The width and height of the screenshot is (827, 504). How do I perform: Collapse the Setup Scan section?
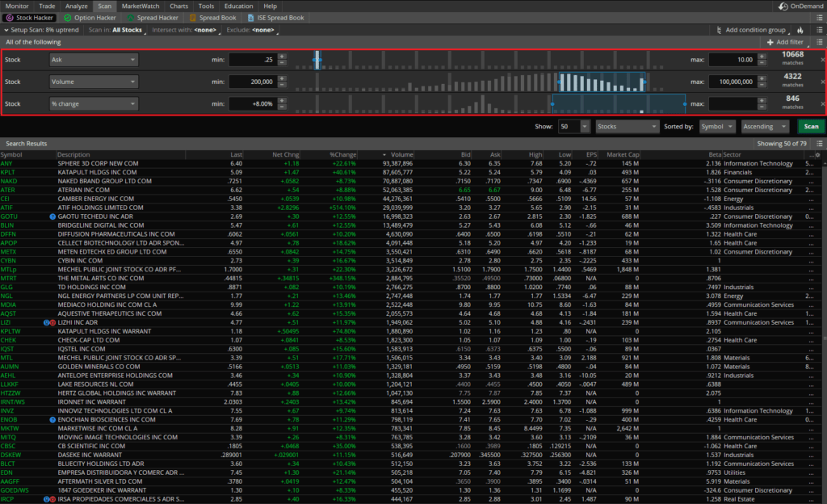(x=6, y=30)
